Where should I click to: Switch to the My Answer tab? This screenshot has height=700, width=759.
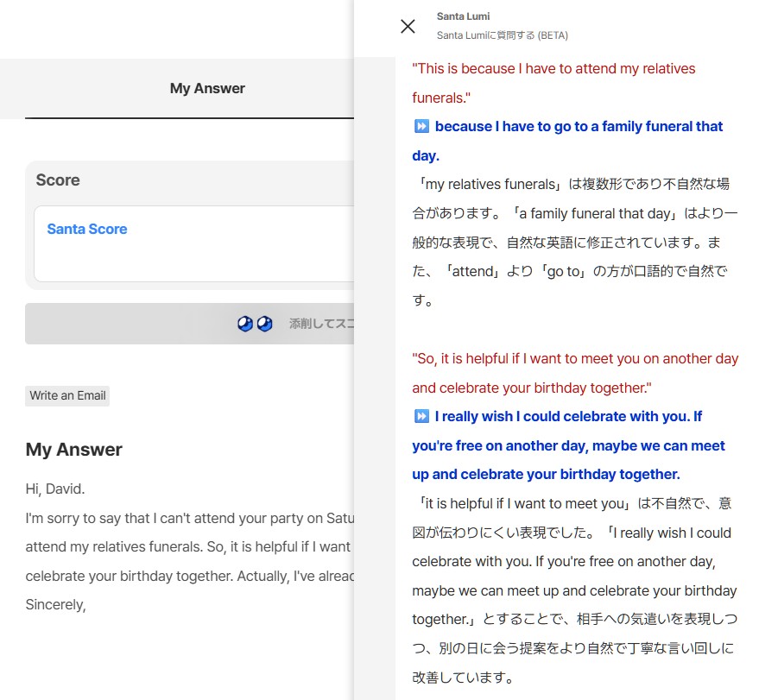pos(207,88)
